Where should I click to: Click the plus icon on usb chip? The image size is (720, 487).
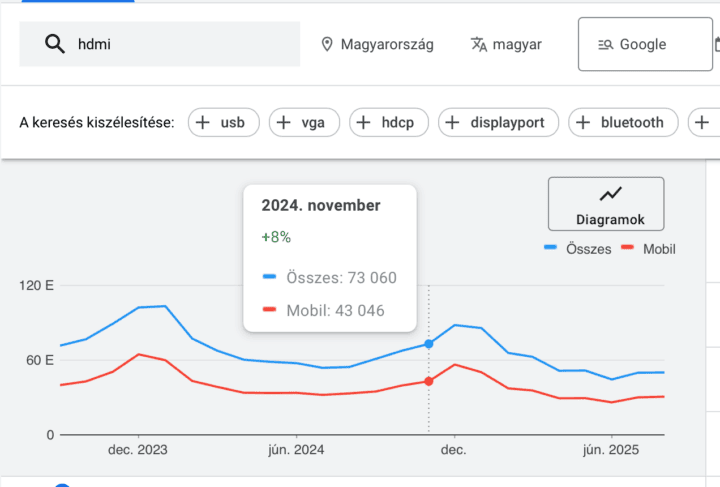coord(203,123)
